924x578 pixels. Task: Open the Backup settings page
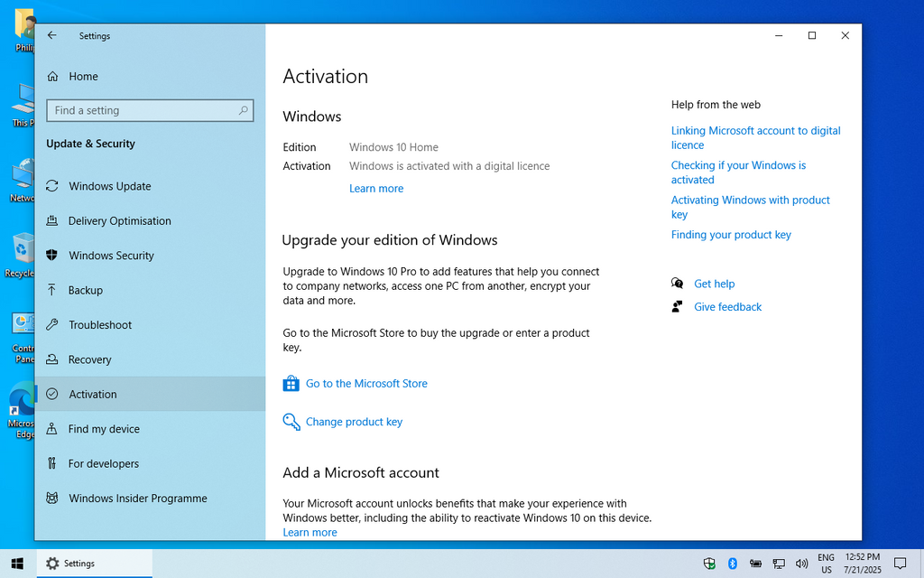151,290
